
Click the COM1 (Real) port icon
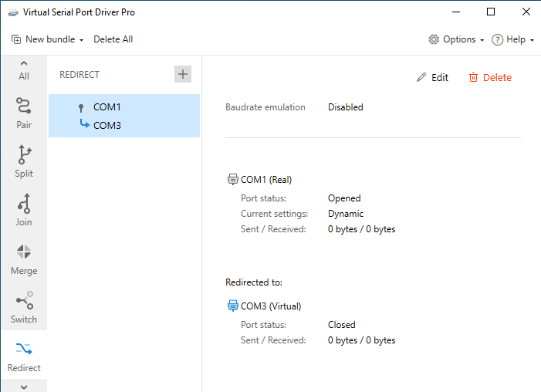(233, 180)
